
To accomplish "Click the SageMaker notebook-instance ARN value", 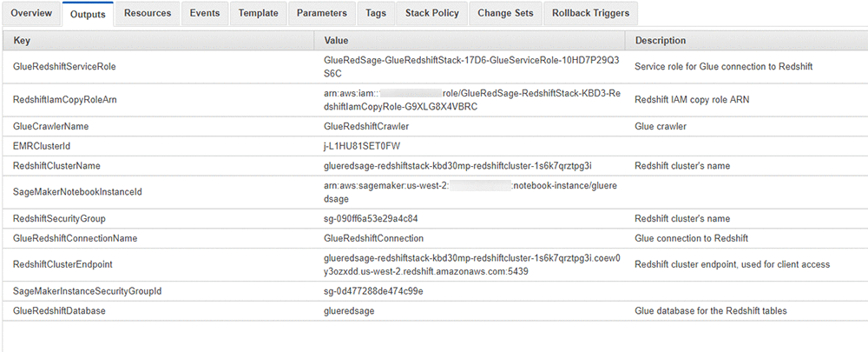I will pos(470,192).
